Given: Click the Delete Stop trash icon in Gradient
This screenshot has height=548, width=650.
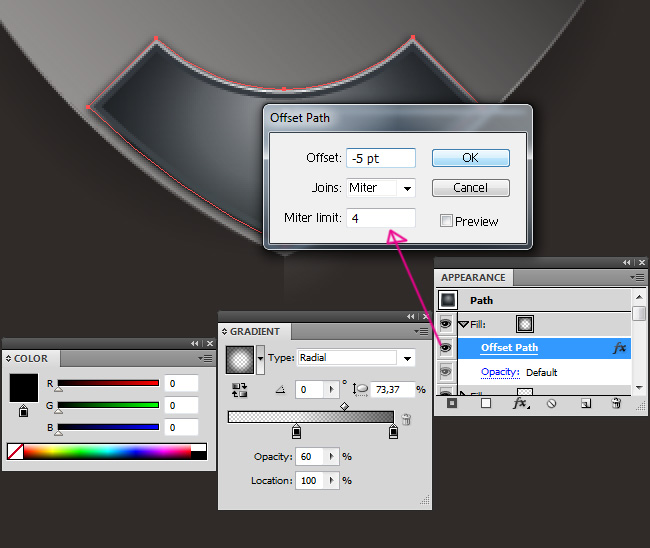Looking at the screenshot, I should coord(406,419).
